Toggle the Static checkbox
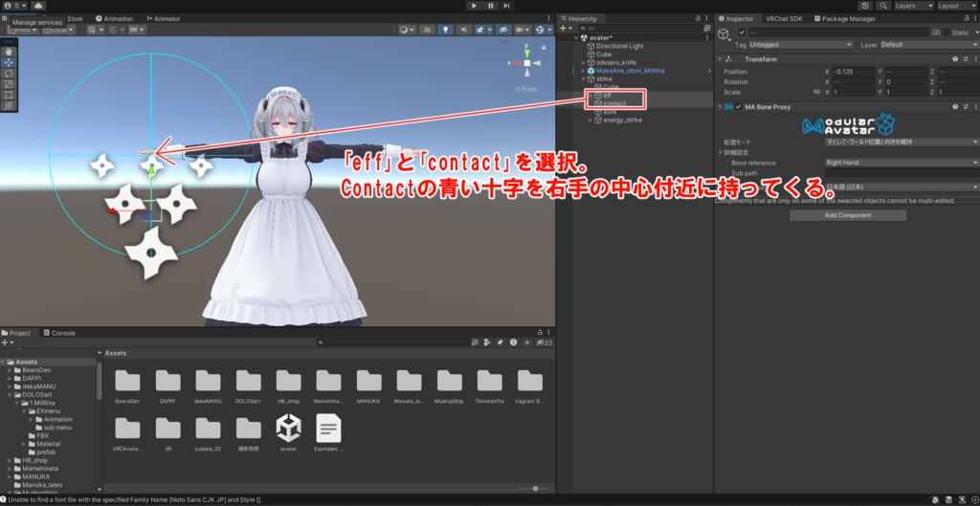The image size is (980, 506). 947,33
